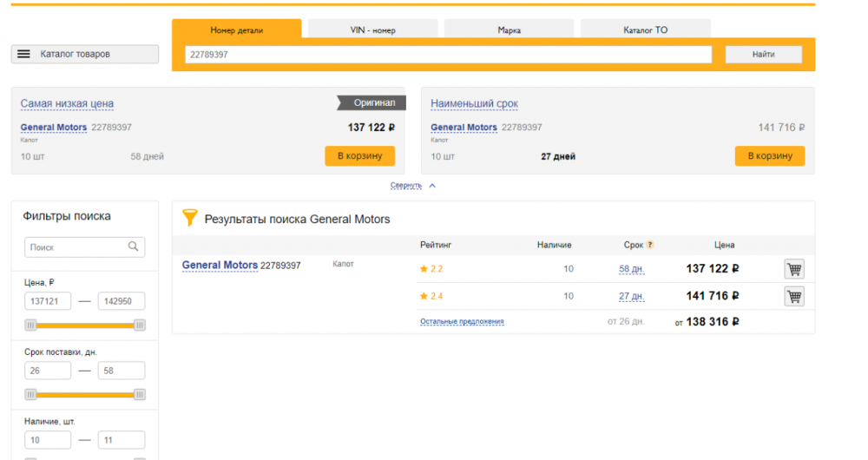Click the magnifier icon in filter search
This screenshot has height=460, width=868.
[x=134, y=246]
